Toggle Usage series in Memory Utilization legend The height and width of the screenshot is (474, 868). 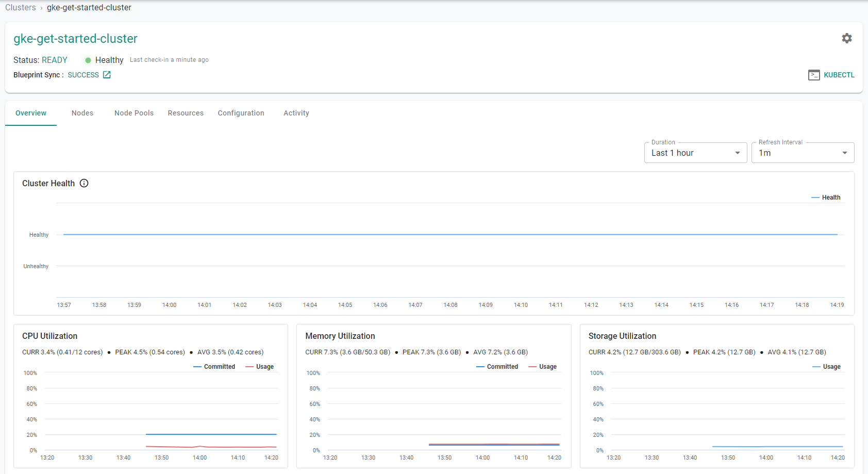(542, 367)
